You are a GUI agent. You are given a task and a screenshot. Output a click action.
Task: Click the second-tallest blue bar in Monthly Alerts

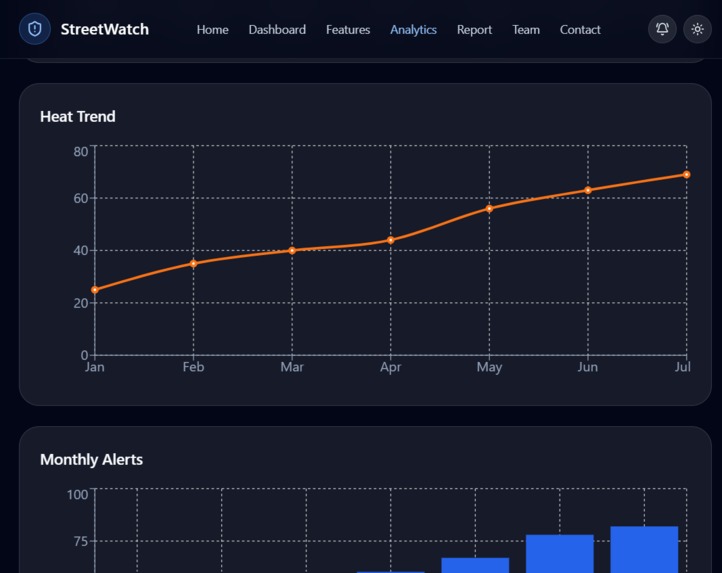click(559, 554)
